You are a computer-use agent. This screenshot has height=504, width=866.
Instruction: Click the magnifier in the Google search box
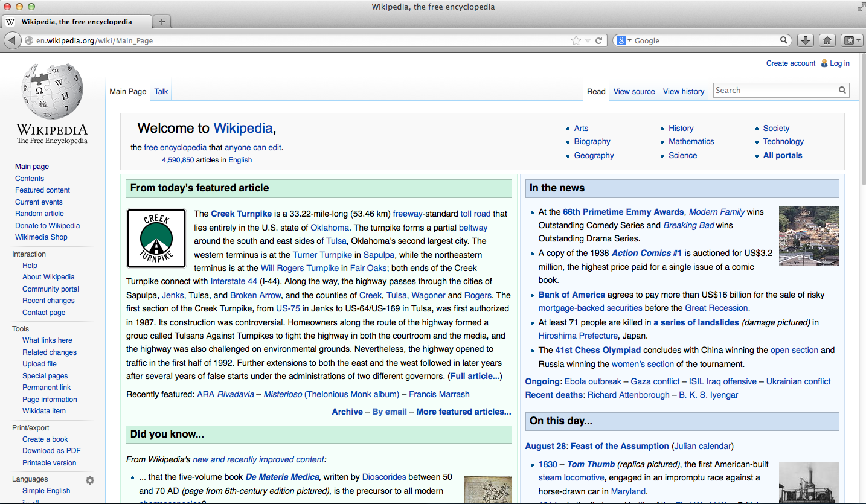(x=784, y=40)
